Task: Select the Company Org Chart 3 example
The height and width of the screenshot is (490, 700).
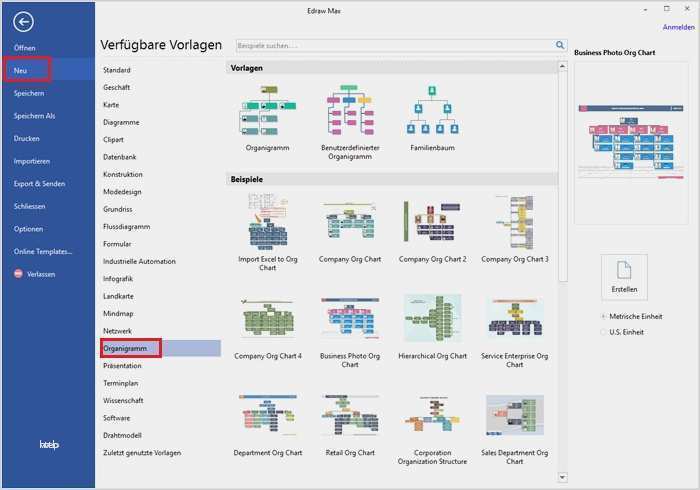Action: [515, 222]
